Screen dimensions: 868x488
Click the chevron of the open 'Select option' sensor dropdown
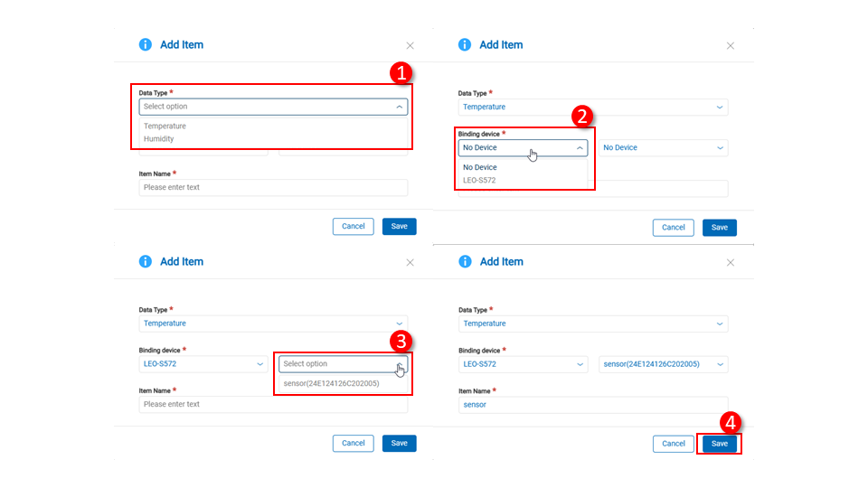pyautogui.click(x=400, y=364)
